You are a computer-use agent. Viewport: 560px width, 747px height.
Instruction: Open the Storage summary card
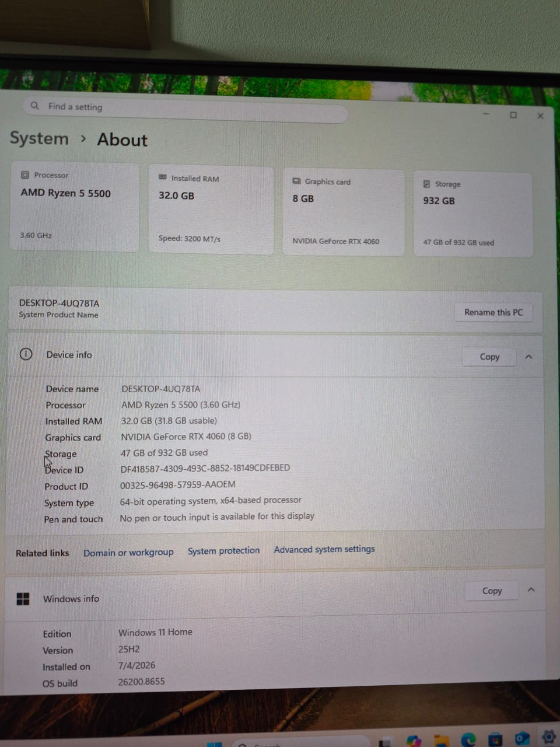(x=473, y=214)
